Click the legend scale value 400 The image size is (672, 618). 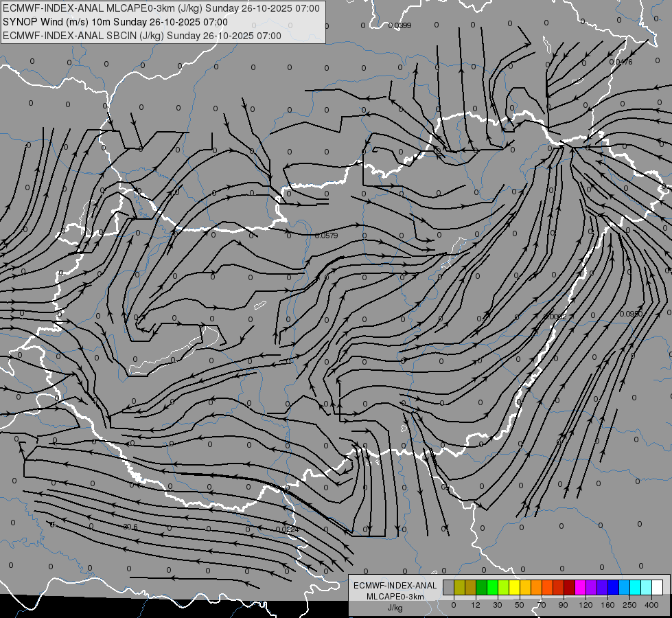click(x=651, y=606)
